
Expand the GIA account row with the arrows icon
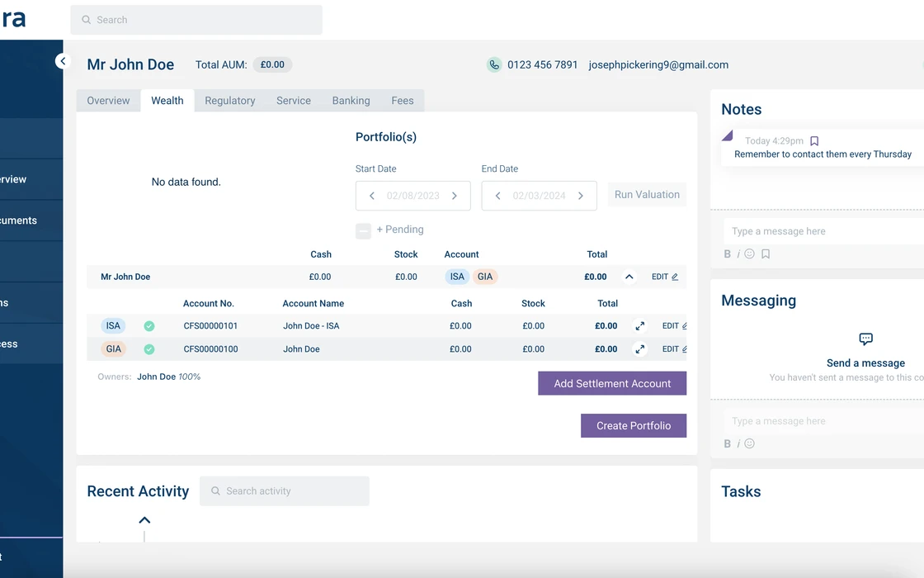(640, 349)
